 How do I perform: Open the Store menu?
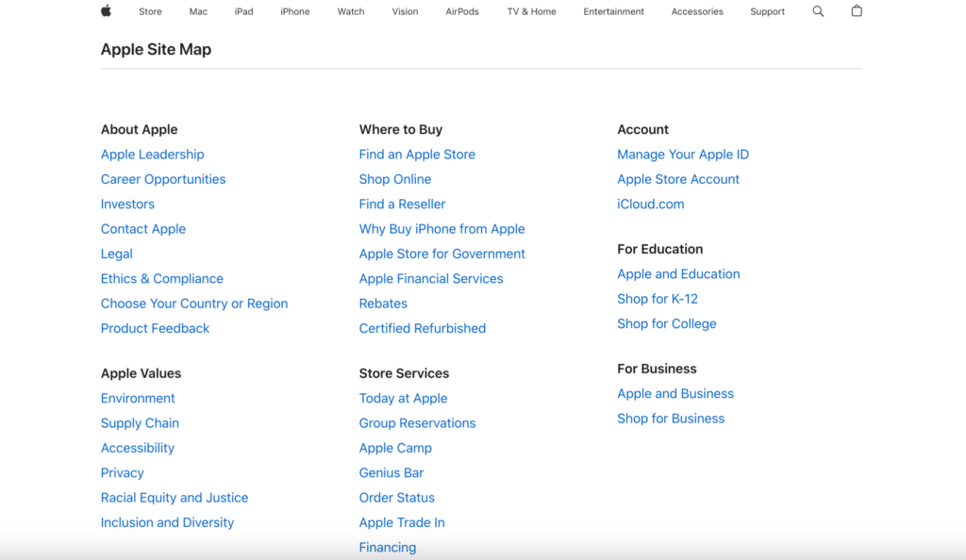coord(150,11)
